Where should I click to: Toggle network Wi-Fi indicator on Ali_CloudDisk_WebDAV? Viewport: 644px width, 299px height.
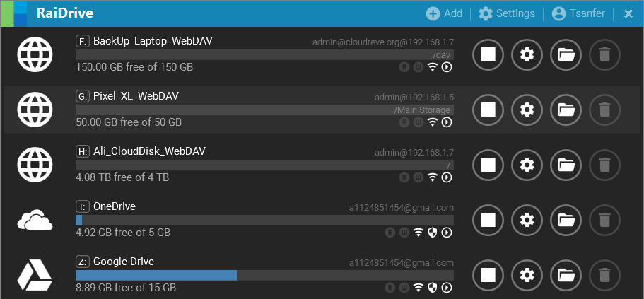pyautogui.click(x=432, y=177)
